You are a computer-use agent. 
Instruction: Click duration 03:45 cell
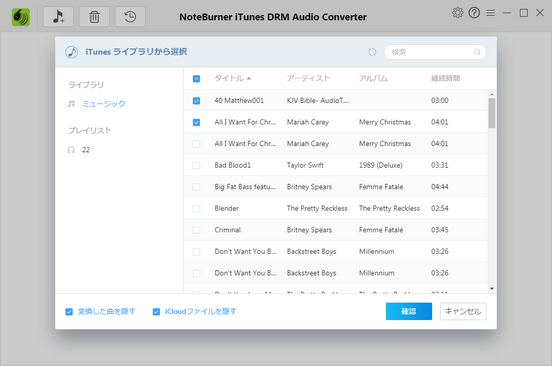click(x=440, y=230)
